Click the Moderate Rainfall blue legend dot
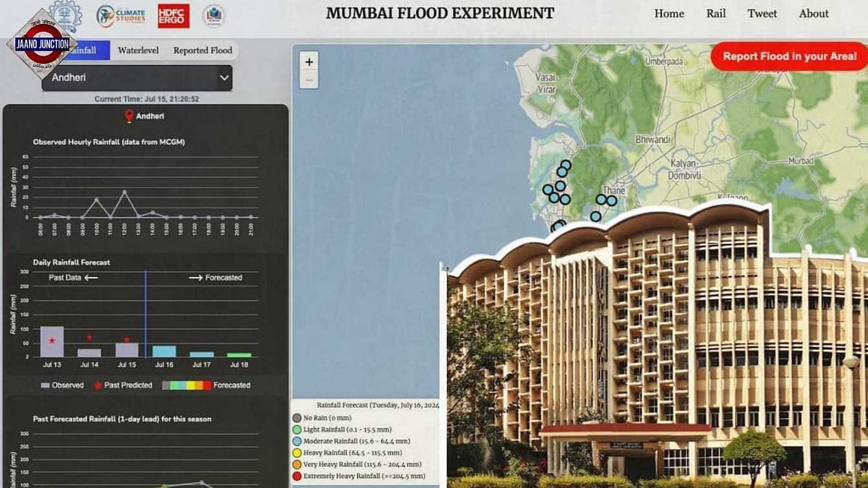Image resolution: width=868 pixels, height=488 pixels. pyautogui.click(x=297, y=441)
